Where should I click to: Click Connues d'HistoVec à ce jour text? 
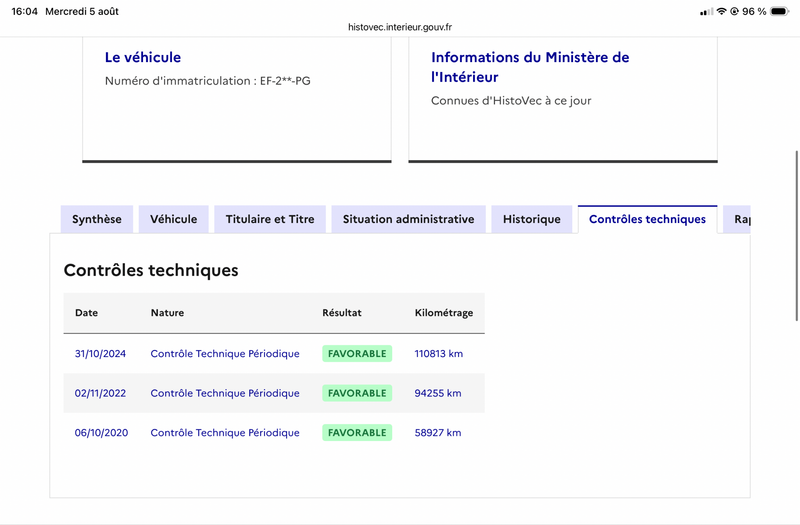(x=511, y=101)
